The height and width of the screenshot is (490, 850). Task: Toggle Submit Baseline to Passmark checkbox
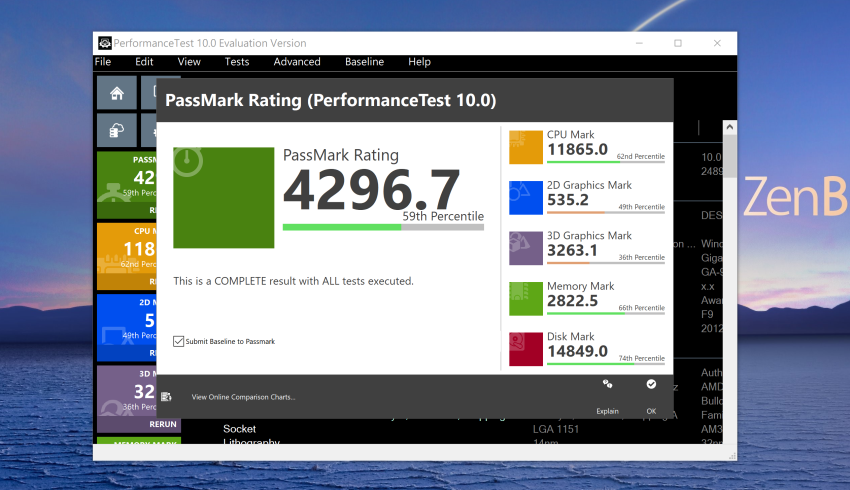click(x=178, y=341)
